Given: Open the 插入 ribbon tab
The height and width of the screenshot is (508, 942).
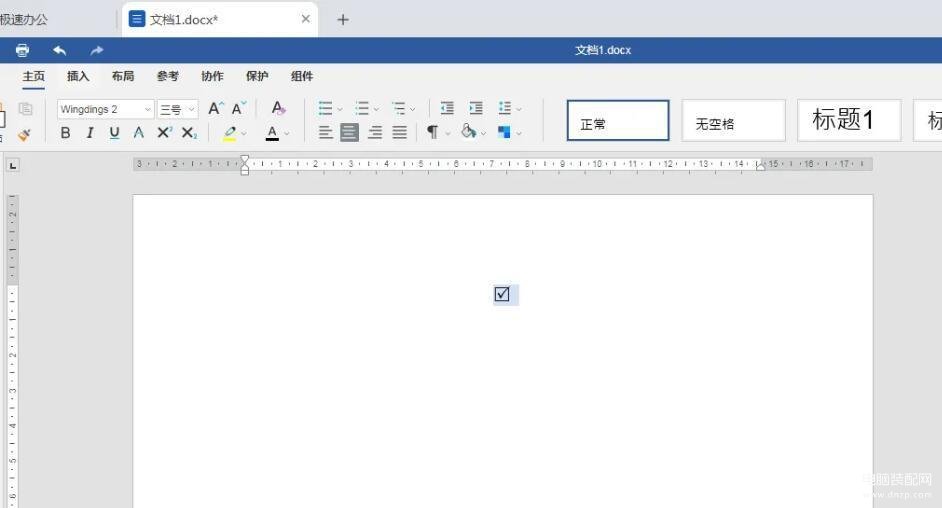Looking at the screenshot, I should tap(78, 76).
